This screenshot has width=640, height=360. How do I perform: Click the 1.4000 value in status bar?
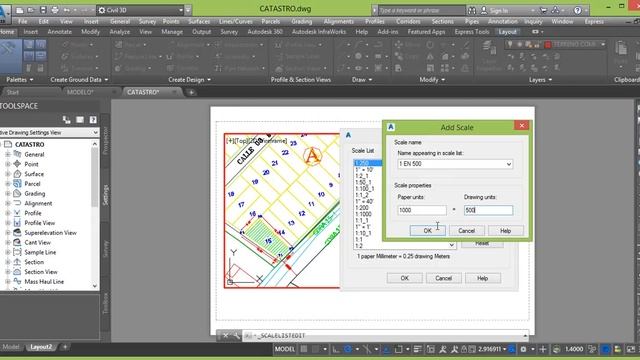coord(574,349)
